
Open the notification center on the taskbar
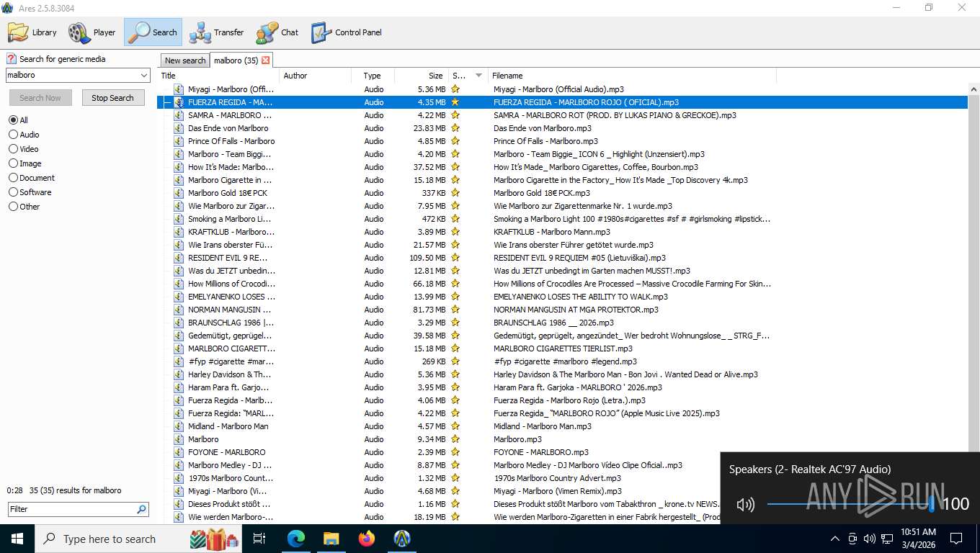tap(956, 539)
